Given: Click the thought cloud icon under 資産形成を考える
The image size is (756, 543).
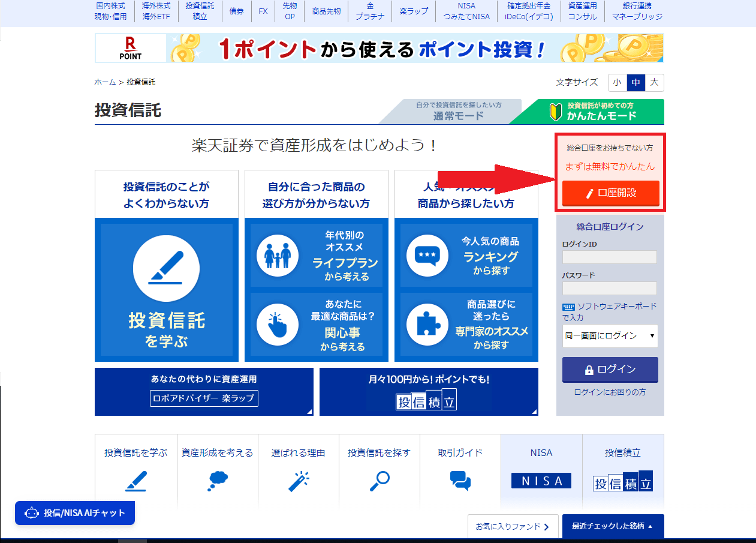Looking at the screenshot, I should [x=218, y=481].
